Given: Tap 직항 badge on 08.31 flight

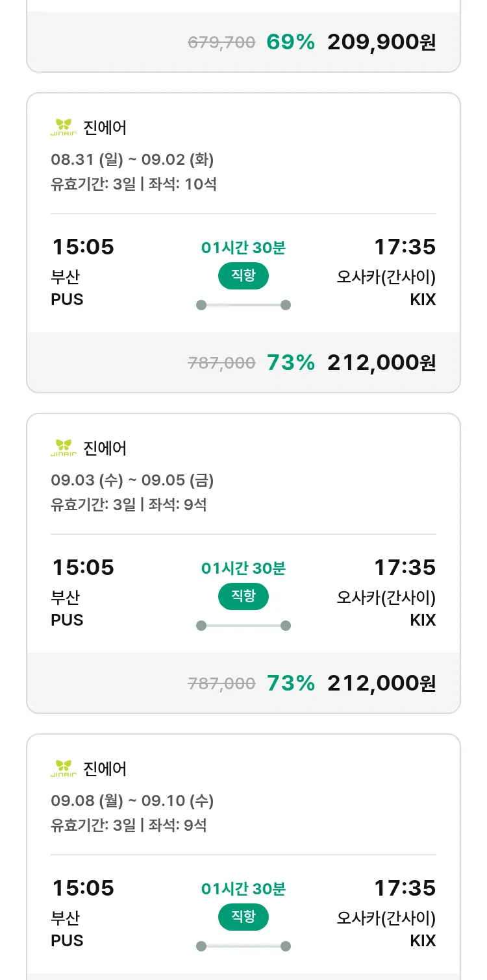Looking at the screenshot, I should click(243, 276).
